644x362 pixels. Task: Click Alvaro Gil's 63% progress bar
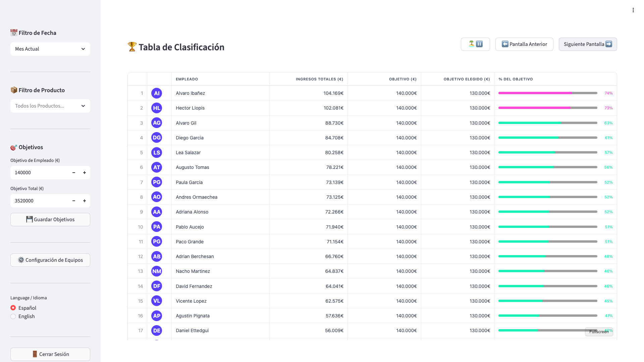(x=548, y=123)
